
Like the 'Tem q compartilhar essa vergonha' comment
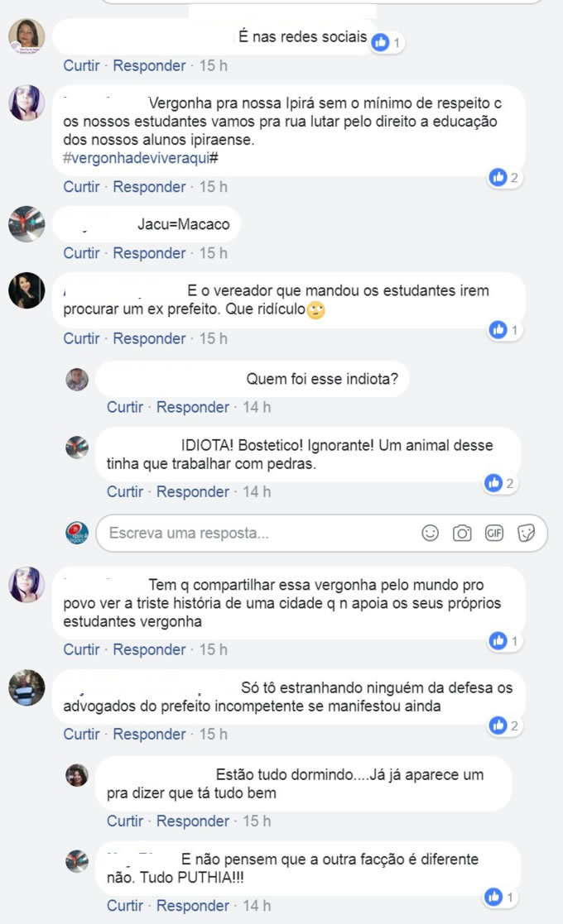point(81,649)
